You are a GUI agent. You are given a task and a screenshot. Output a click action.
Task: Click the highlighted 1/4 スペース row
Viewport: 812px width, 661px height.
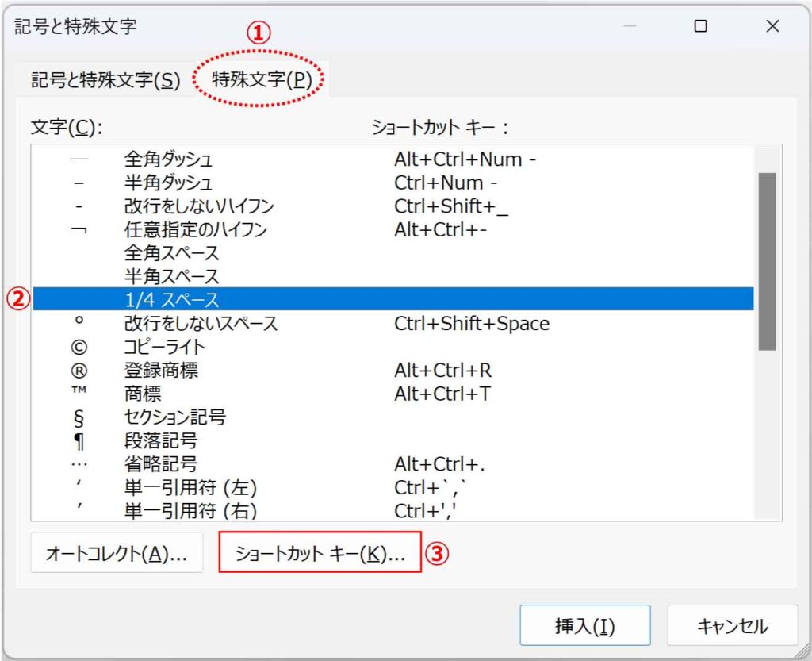(x=393, y=299)
